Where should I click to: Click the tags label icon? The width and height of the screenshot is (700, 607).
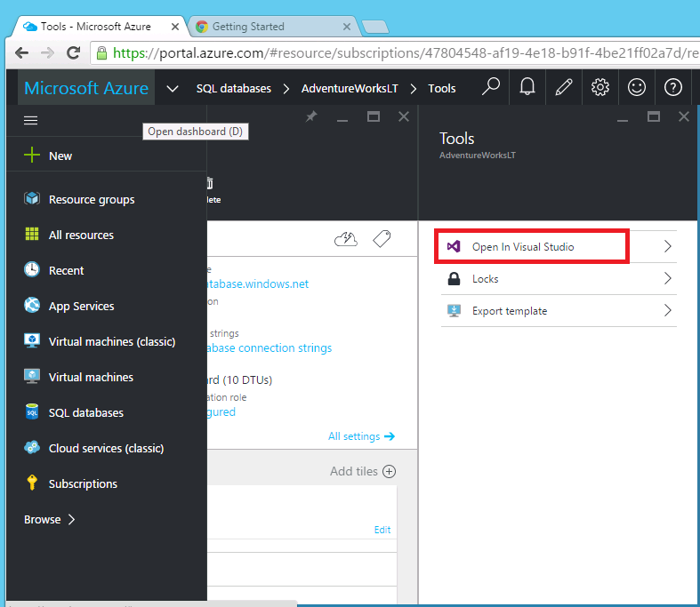point(382,238)
